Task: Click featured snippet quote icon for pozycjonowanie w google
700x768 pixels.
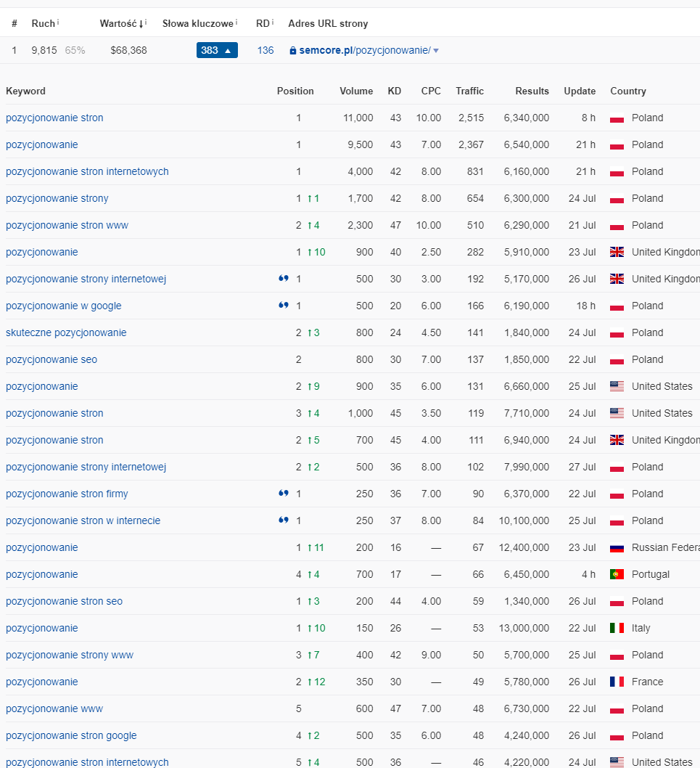Action: click(284, 305)
